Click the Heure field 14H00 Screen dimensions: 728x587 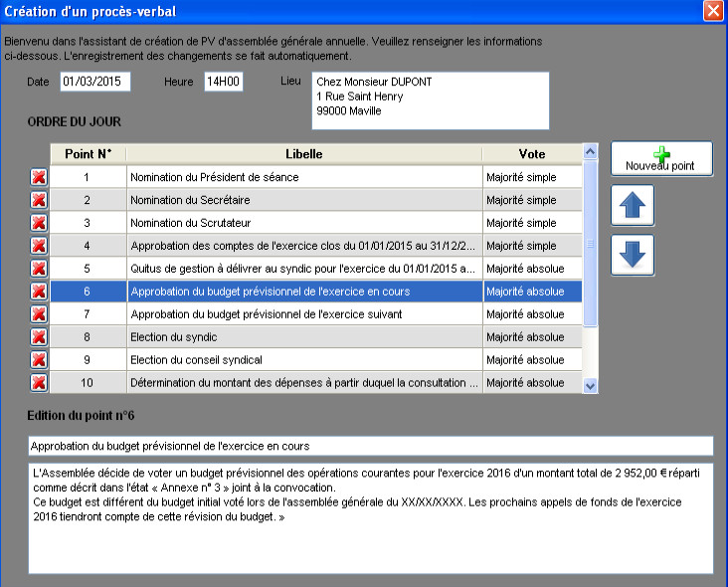[224, 82]
